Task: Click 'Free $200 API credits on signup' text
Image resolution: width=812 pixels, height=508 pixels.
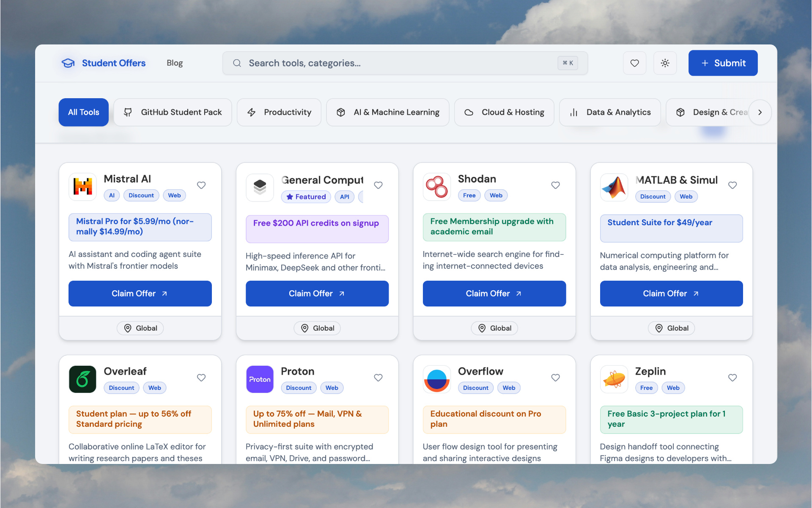Action: pos(316,223)
